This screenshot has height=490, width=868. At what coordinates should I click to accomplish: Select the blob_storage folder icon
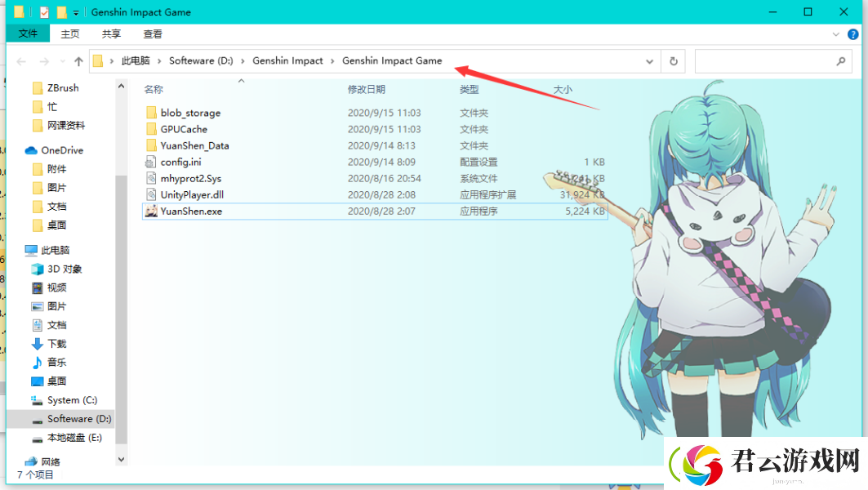[x=151, y=113]
